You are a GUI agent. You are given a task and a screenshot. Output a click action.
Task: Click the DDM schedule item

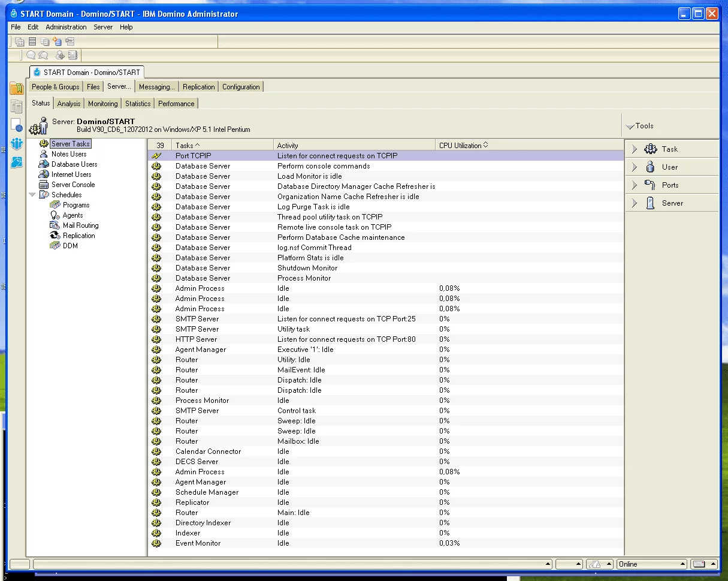click(70, 246)
